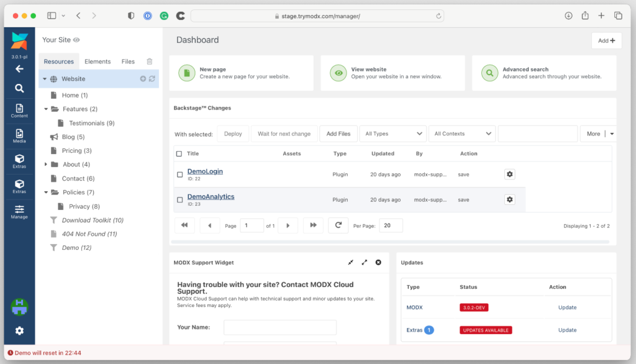Open the Extras section from the sidebar

point(19,162)
